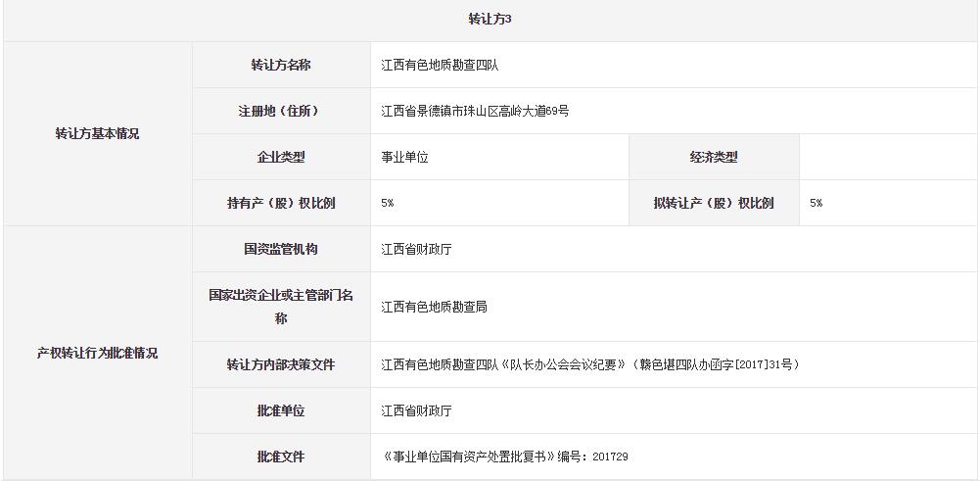Select the transferor name 江西有色地质勘查四队
The image size is (980, 481).
click(x=440, y=66)
